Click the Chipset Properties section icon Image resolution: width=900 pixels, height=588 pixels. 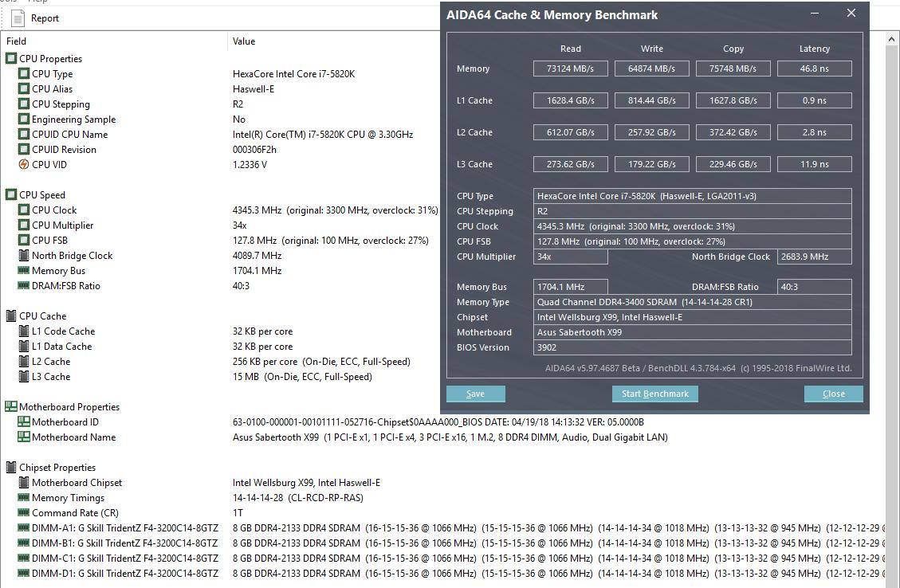[x=11, y=467]
